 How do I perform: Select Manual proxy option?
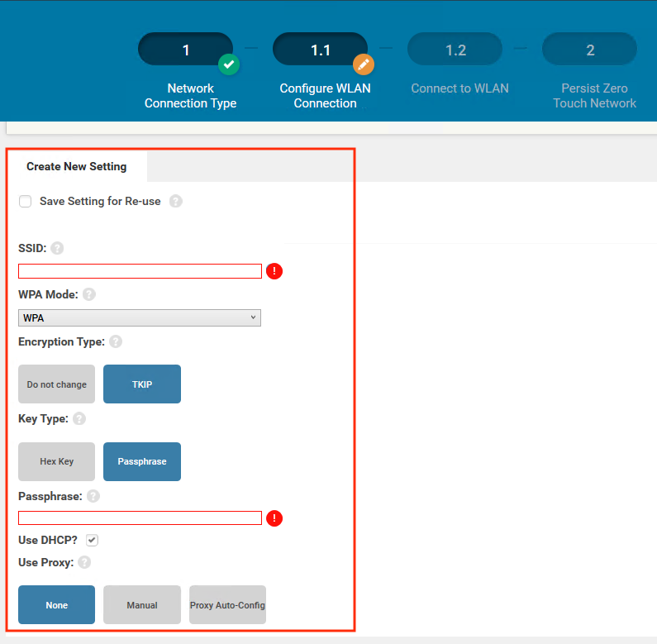(x=142, y=605)
